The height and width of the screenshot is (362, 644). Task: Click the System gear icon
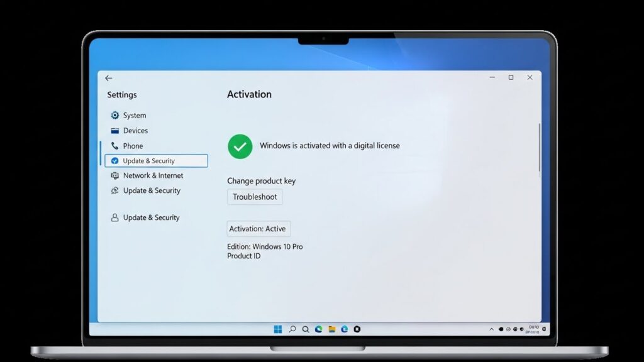point(114,115)
